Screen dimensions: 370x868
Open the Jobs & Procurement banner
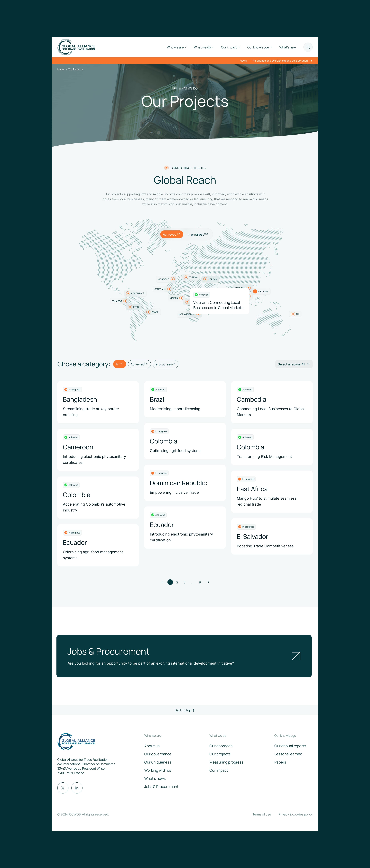point(184,656)
